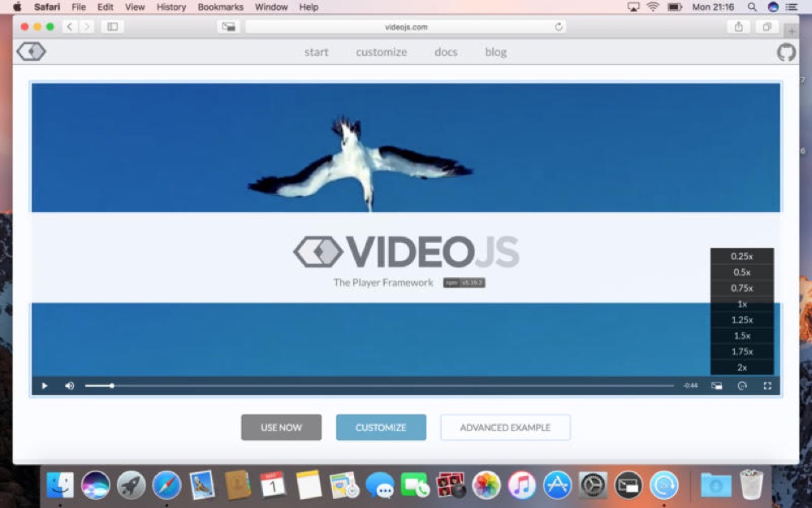The height and width of the screenshot is (508, 812).
Task: Open the Bookmarks menu
Action: pos(221,7)
